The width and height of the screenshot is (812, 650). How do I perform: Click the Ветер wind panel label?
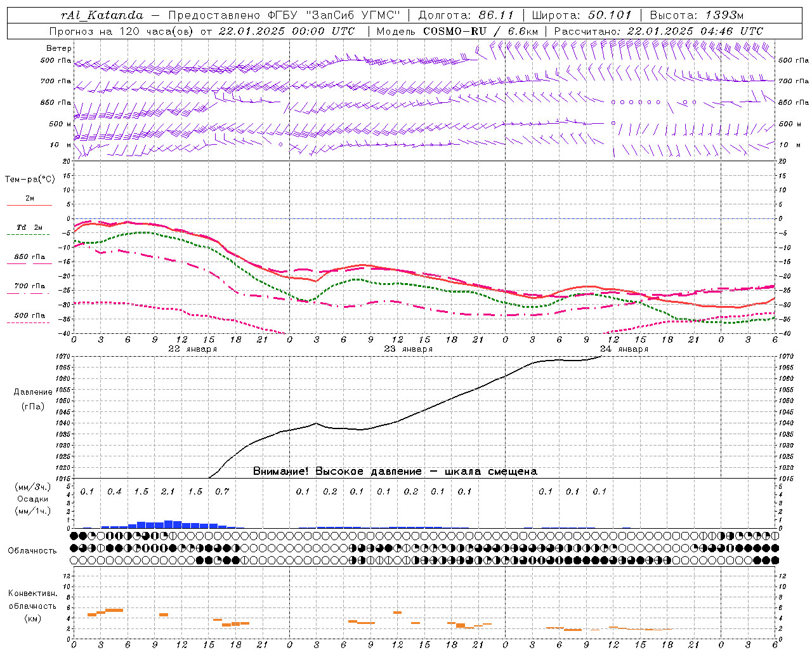59,48
